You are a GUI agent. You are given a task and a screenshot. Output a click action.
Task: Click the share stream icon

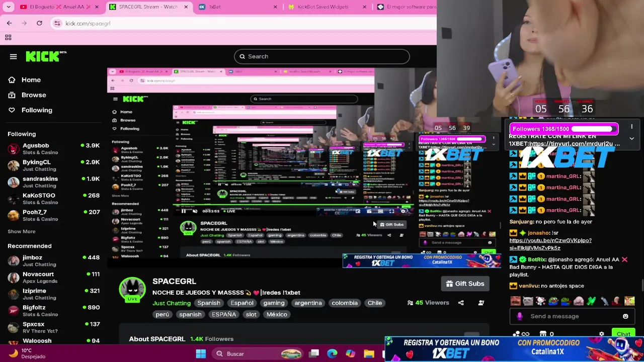(x=461, y=303)
